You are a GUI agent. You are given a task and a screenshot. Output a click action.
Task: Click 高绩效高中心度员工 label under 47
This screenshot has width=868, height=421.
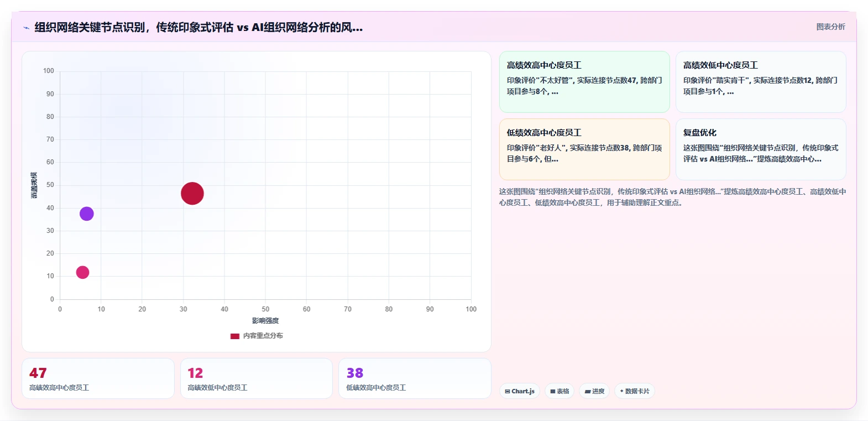(59, 388)
